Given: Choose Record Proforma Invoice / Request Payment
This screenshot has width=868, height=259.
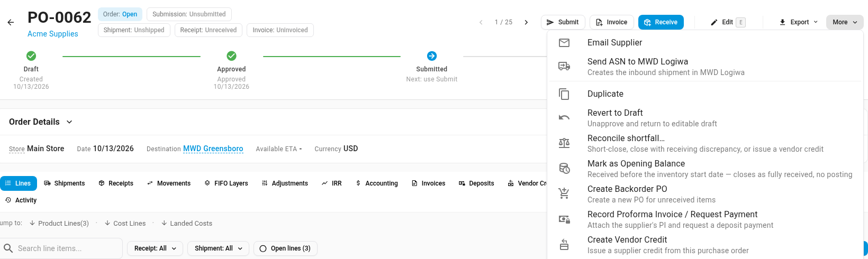Looking at the screenshot, I should pos(705,219).
